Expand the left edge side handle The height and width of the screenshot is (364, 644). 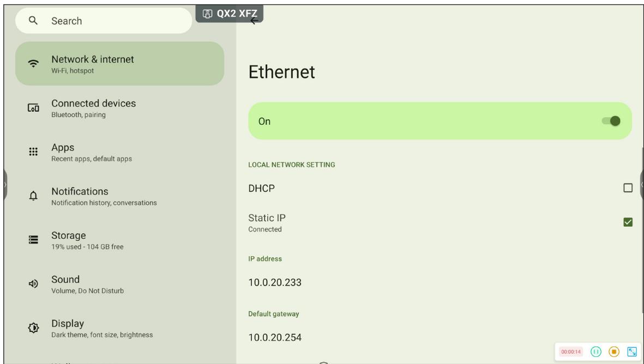pyautogui.click(x=5, y=185)
